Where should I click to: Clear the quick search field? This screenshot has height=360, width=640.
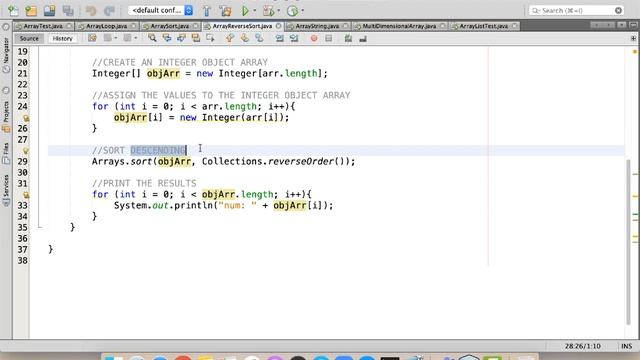(x=618, y=10)
